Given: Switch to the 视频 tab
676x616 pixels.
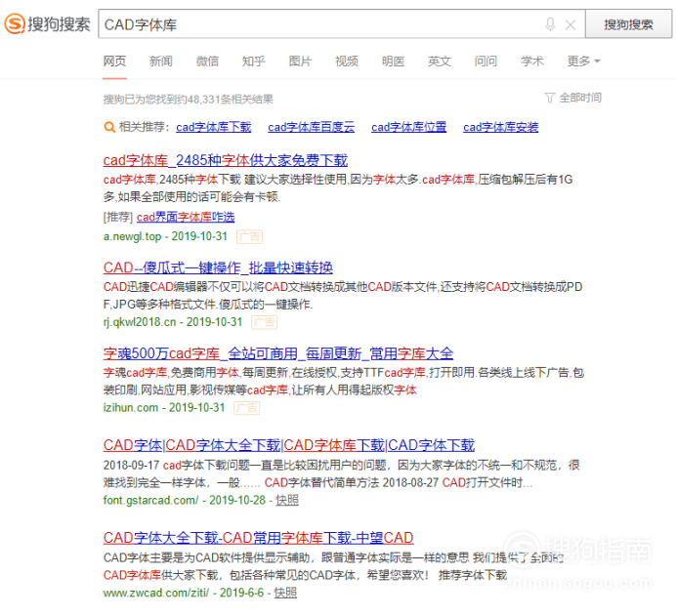Looking at the screenshot, I should [347, 62].
